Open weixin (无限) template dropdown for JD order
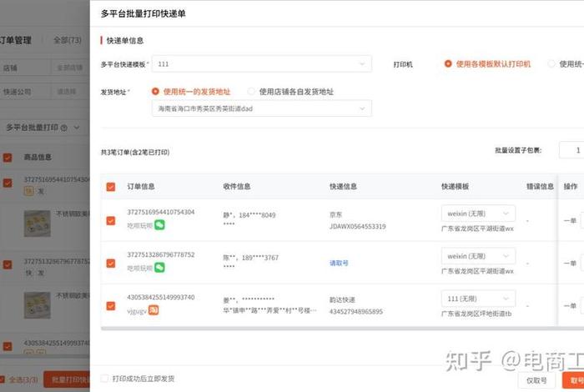584x392 pixels. click(x=478, y=214)
